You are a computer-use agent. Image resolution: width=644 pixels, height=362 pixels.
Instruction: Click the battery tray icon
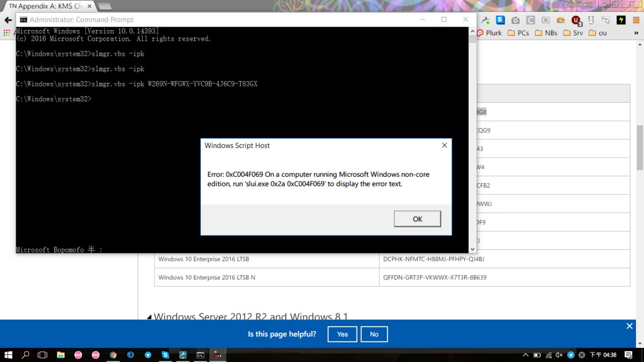point(537,355)
